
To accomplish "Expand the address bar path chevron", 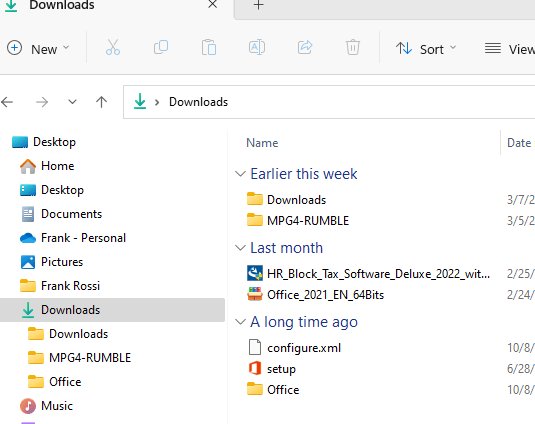I will click(157, 102).
